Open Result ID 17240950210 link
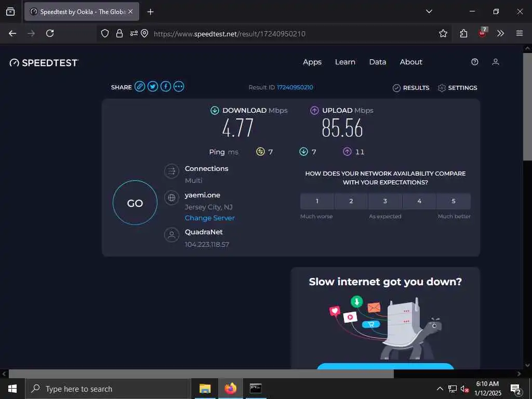532x399 pixels. 295,87
